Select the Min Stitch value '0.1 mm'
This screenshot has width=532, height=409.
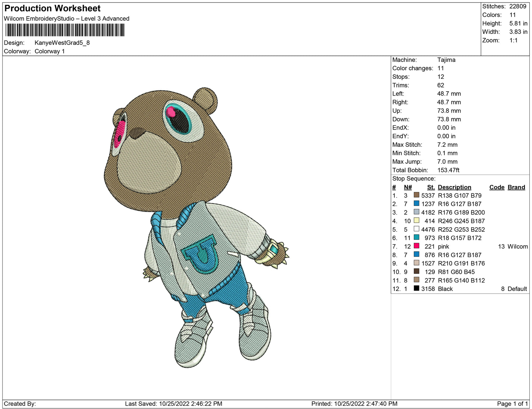click(447, 153)
